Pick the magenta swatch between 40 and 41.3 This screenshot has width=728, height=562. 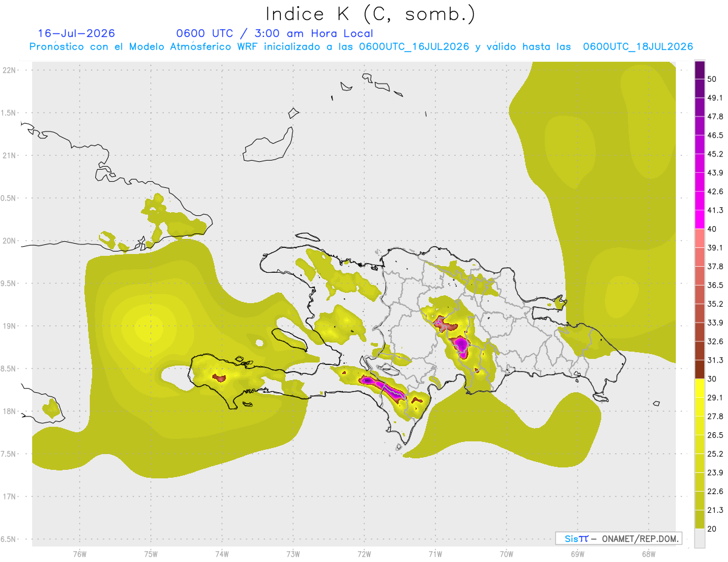click(699, 219)
